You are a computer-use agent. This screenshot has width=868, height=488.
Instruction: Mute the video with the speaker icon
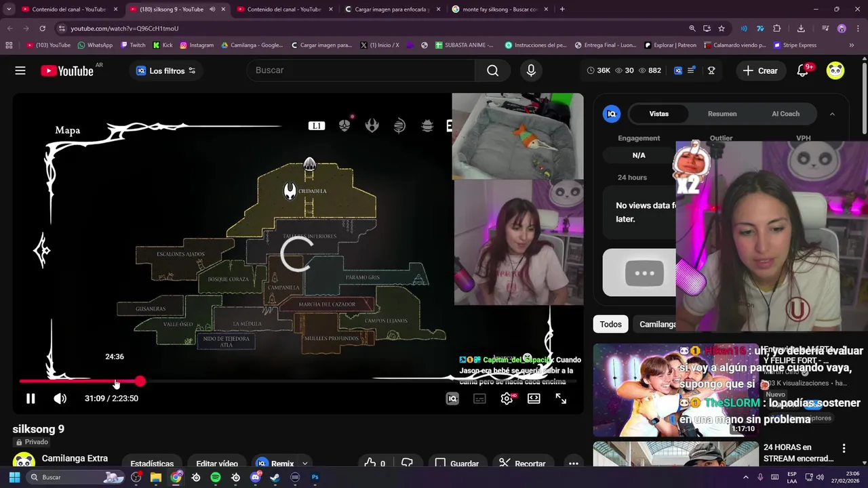coord(60,399)
